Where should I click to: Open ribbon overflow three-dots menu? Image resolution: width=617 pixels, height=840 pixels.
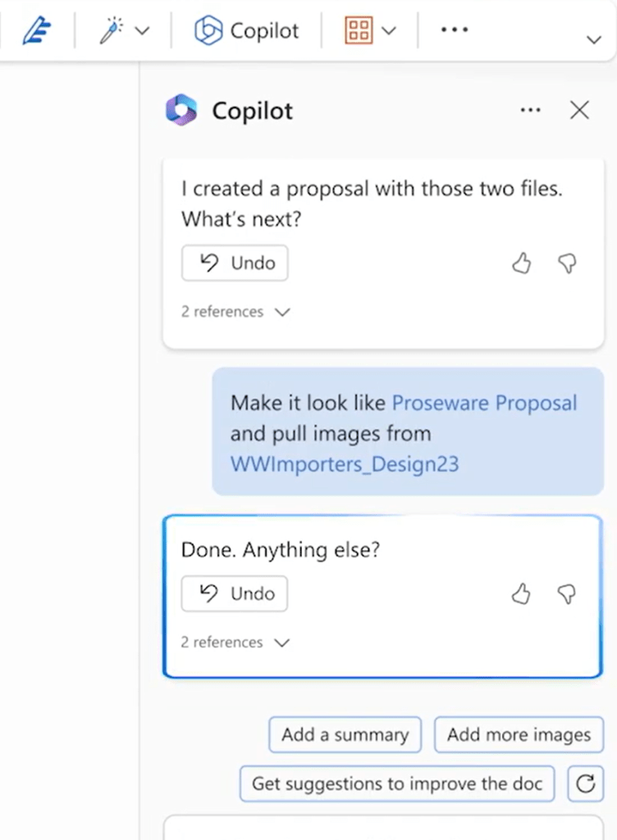point(455,30)
